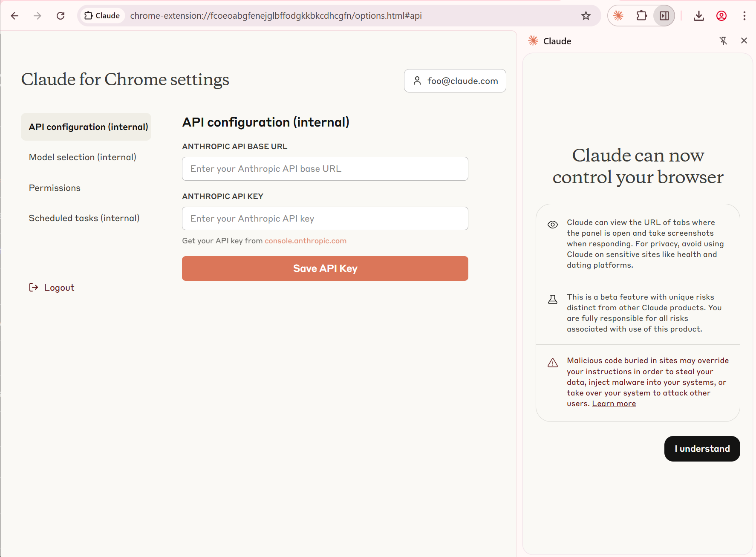Unpin the Claude side panel

click(723, 41)
